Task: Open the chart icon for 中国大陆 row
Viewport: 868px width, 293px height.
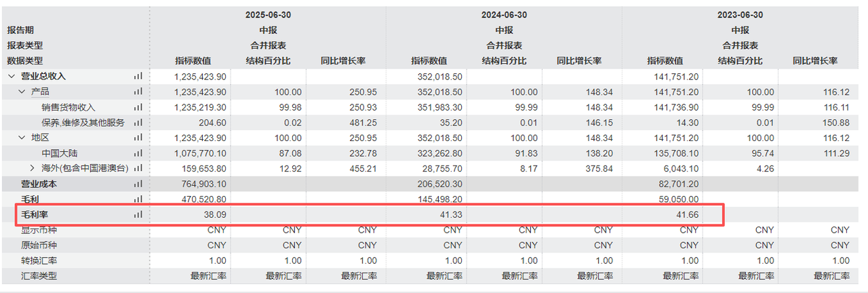Action: pos(138,153)
